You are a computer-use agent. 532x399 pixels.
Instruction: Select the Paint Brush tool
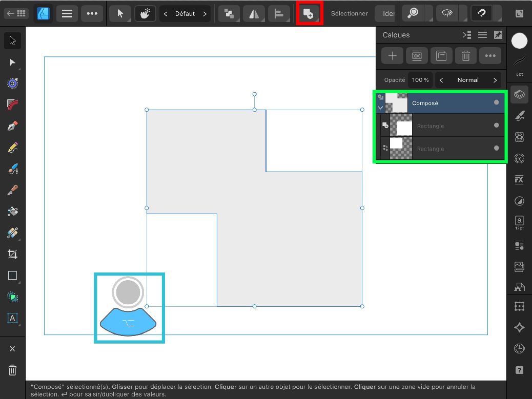coord(12,190)
